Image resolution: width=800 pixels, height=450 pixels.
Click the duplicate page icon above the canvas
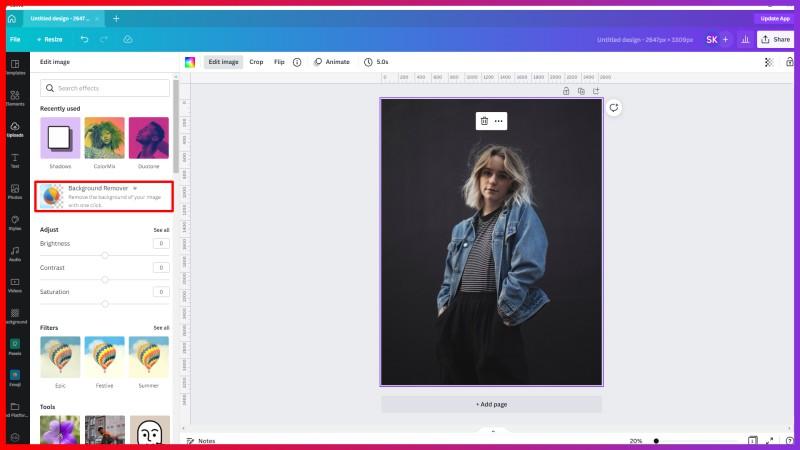point(581,91)
